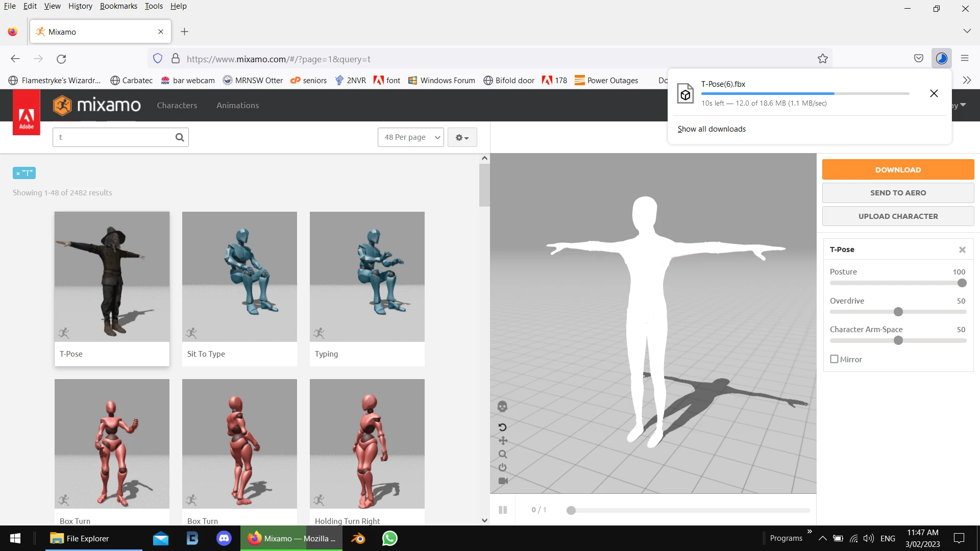Click the viewer zoom magnifier icon
Screen dimensions: 980x551
point(502,454)
